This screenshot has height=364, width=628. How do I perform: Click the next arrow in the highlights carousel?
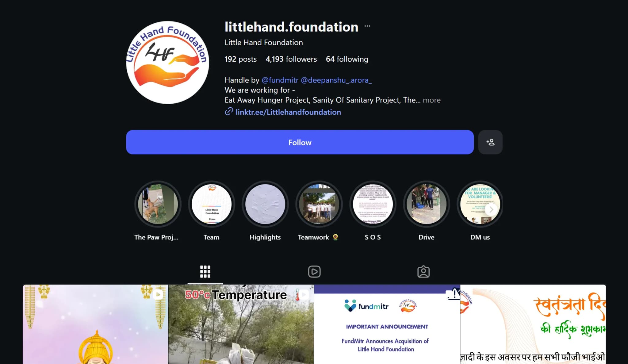click(x=491, y=209)
